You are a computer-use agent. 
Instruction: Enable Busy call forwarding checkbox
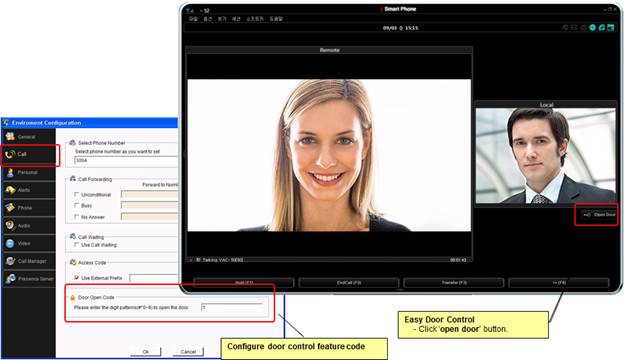click(76, 205)
